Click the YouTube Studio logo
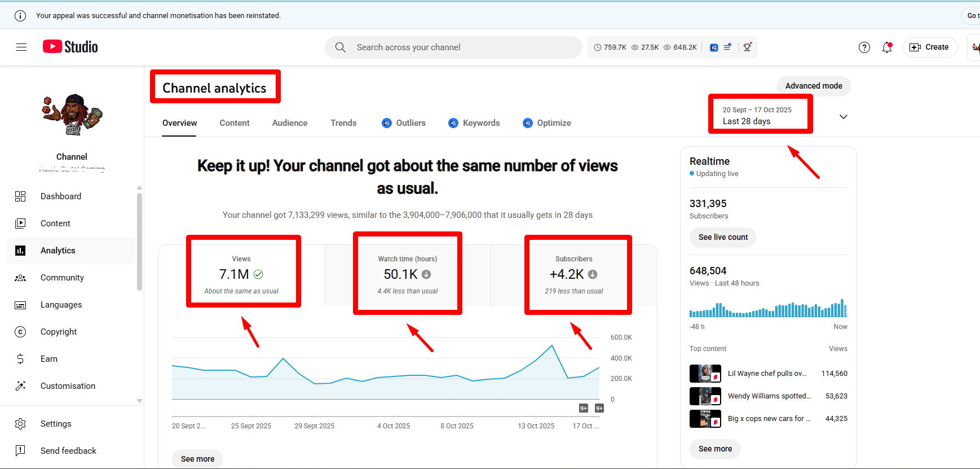The width and height of the screenshot is (980, 469). click(x=70, y=47)
